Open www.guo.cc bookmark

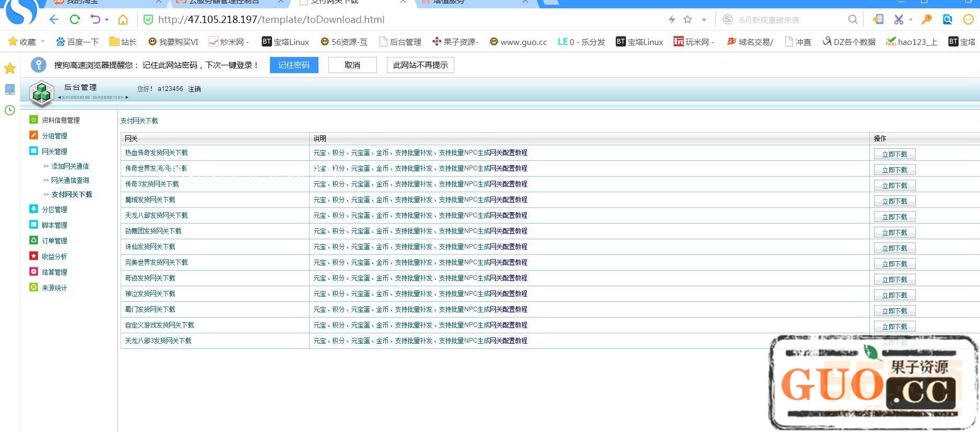click(518, 42)
